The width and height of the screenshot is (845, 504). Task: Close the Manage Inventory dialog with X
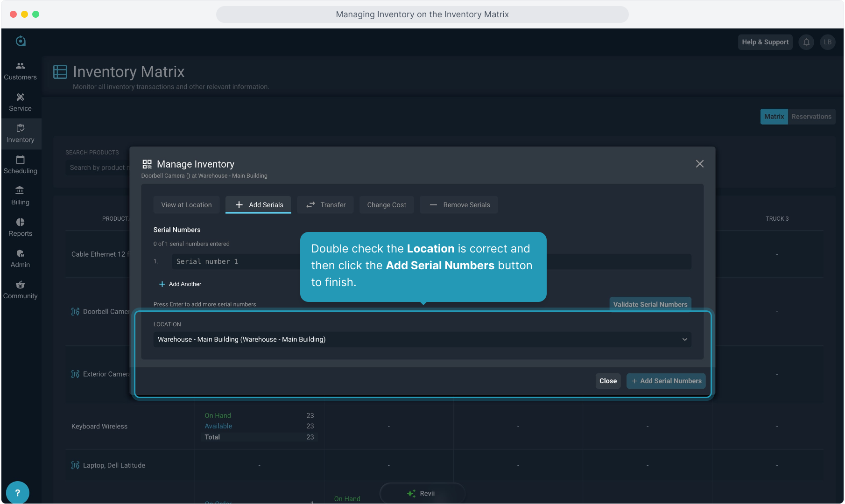coord(699,164)
